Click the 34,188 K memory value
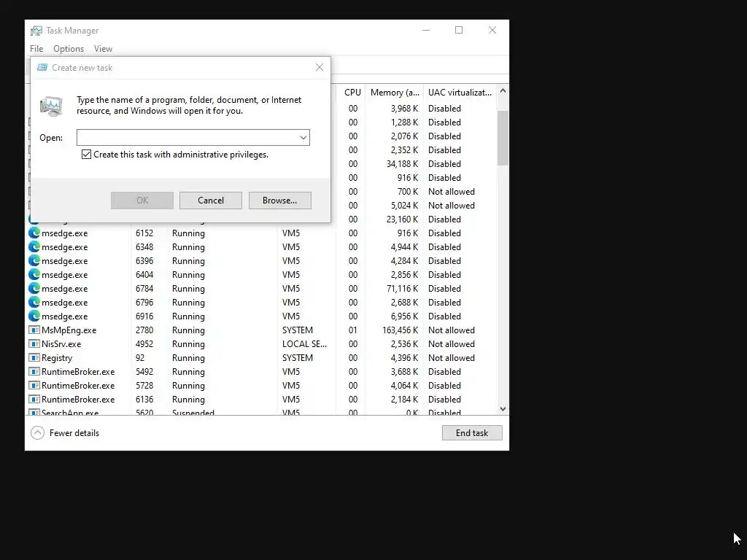747x560 pixels. [x=403, y=164]
